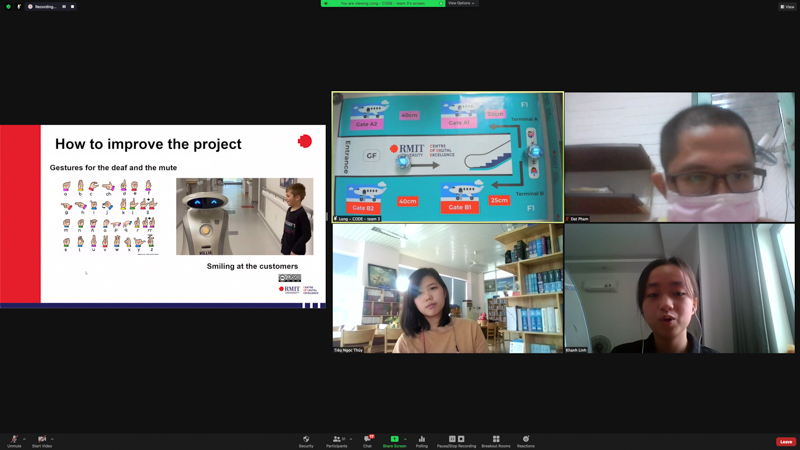Open the Polling feature
Screen dimensions: 800x450
pos(422,440)
